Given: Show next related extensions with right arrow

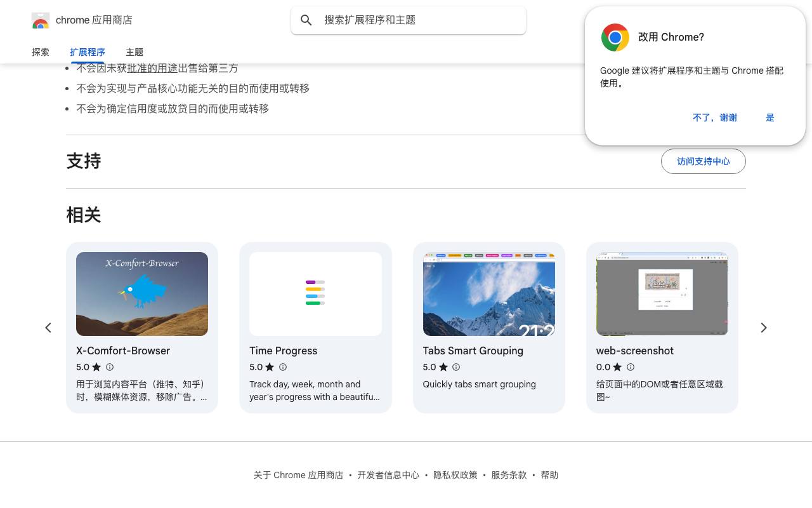Looking at the screenshot, I should tap(764, 328).
